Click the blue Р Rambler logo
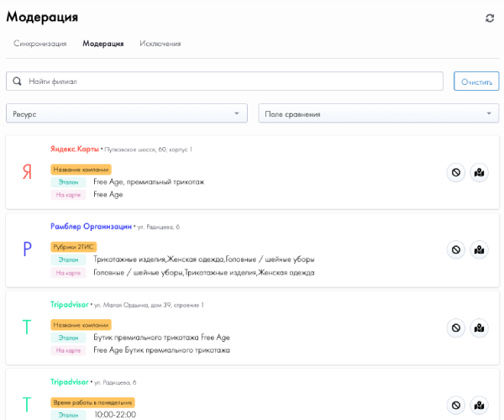Screen dimensions: 504x420 pos(28,249)
